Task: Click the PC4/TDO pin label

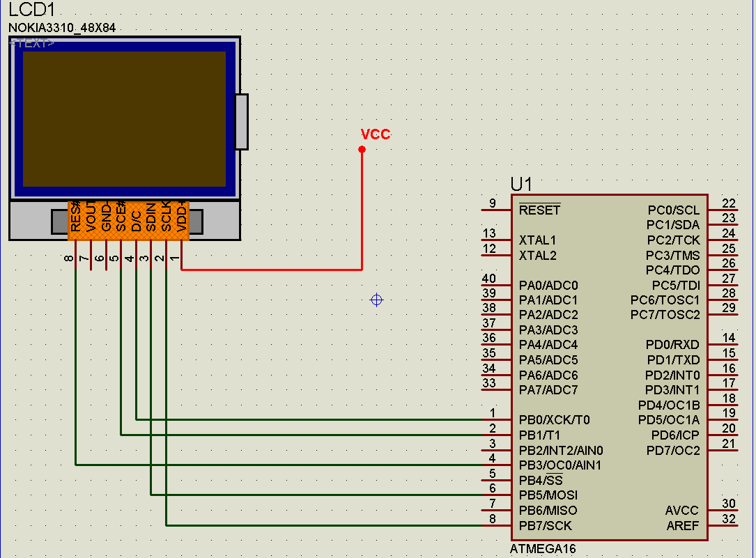Action: (672, 270)
